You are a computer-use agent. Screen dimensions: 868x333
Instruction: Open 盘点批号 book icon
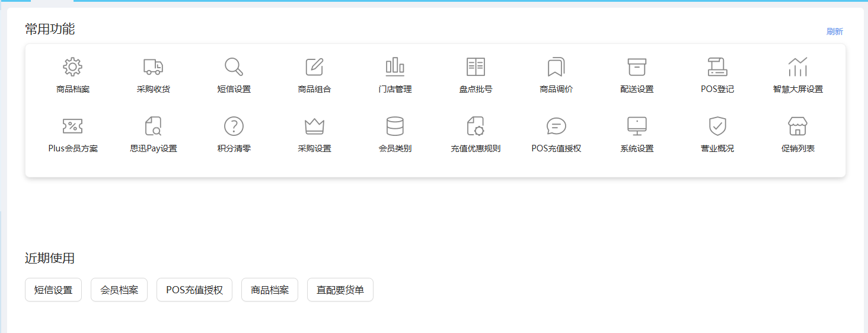pos(476,66)
